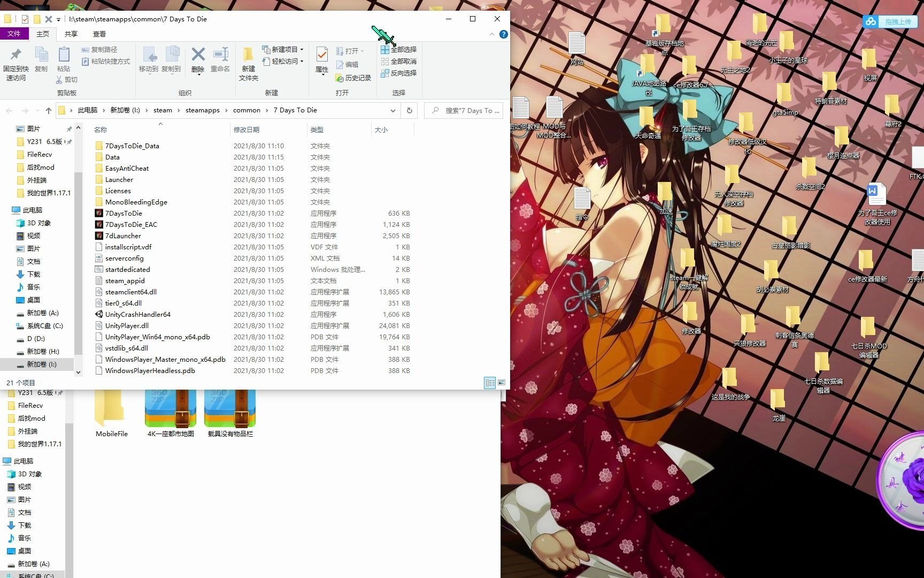Screen dimensions: 924x578
Task: Click the 重命名 rename icon
Action: 220,54
